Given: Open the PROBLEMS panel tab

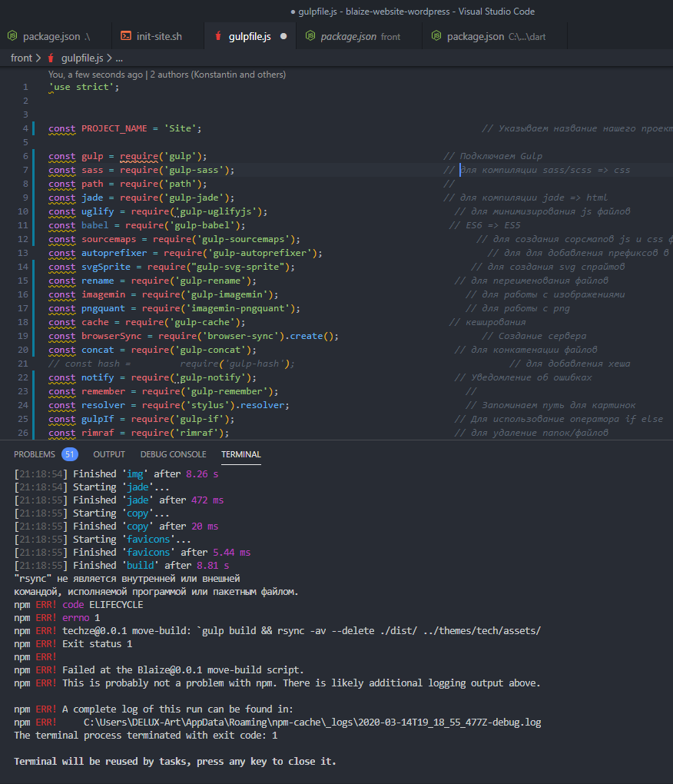Looking at the screenshot, I should click(35, 454).
